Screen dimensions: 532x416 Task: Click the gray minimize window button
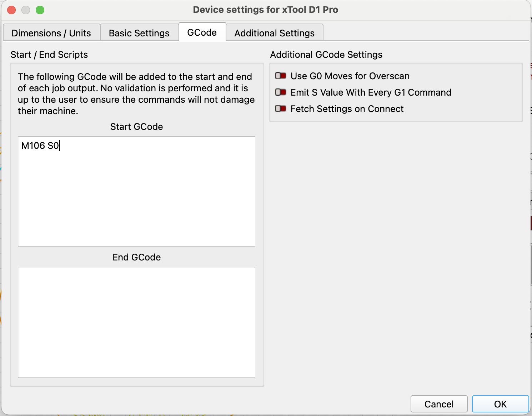(x=26, y=10)
